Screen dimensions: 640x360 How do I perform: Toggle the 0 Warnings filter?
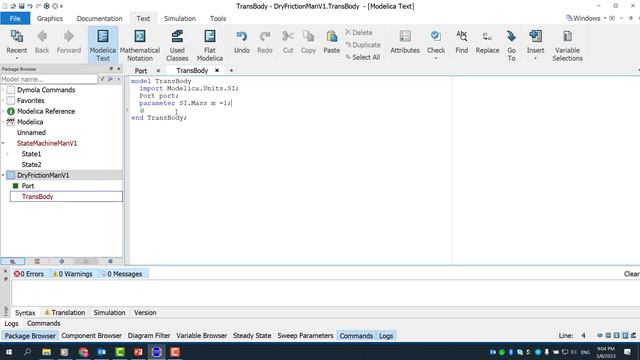(x=73, y=274)
